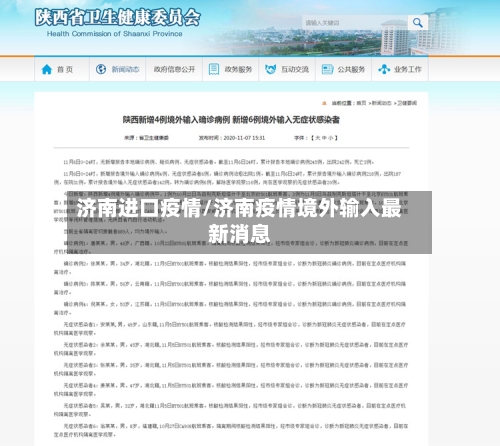Viewport: 500px width, 446px height.
Task: Go to 卫健要闻 in the breadcrumb
Action: click(407, 103)
